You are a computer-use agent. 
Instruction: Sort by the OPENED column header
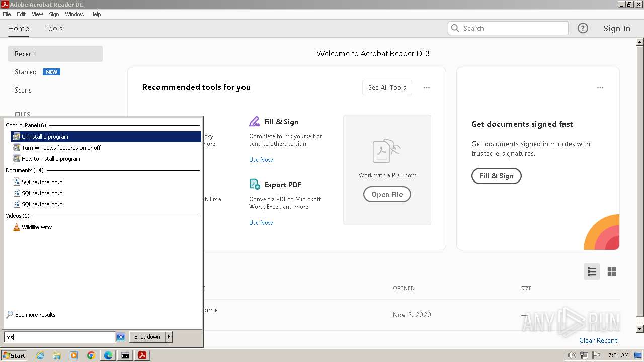(x=404, y=288)
